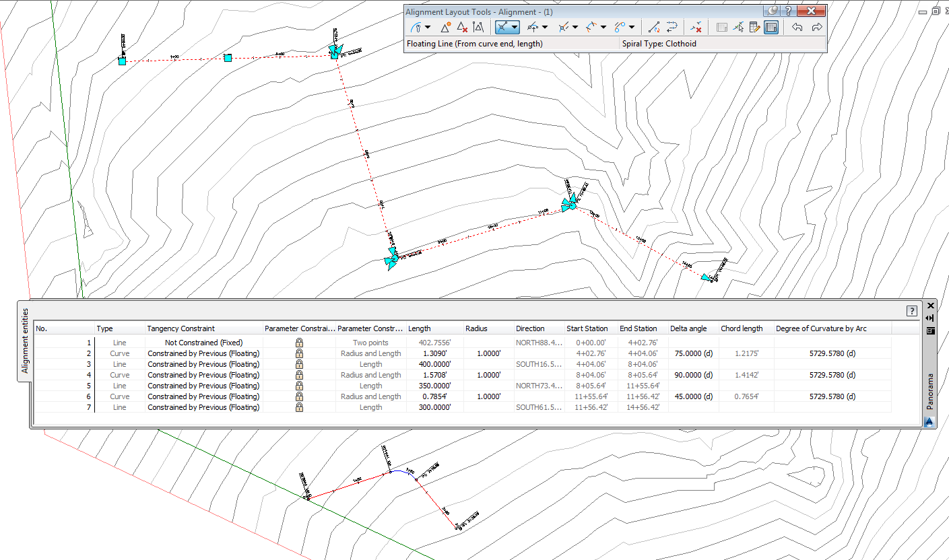
Task: Switch to the Alignment entities tab
Action: click(x=25, y=341)
